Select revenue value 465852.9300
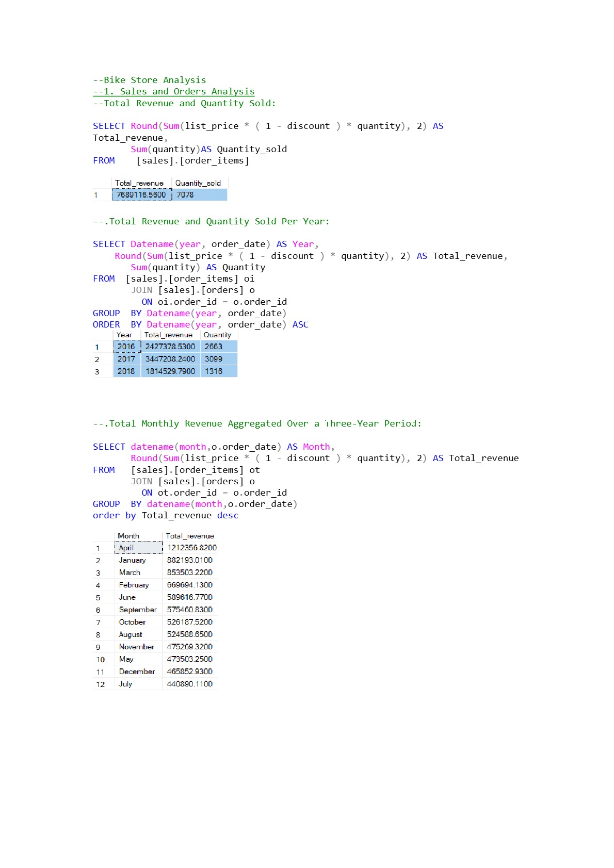 click(190, 672)
